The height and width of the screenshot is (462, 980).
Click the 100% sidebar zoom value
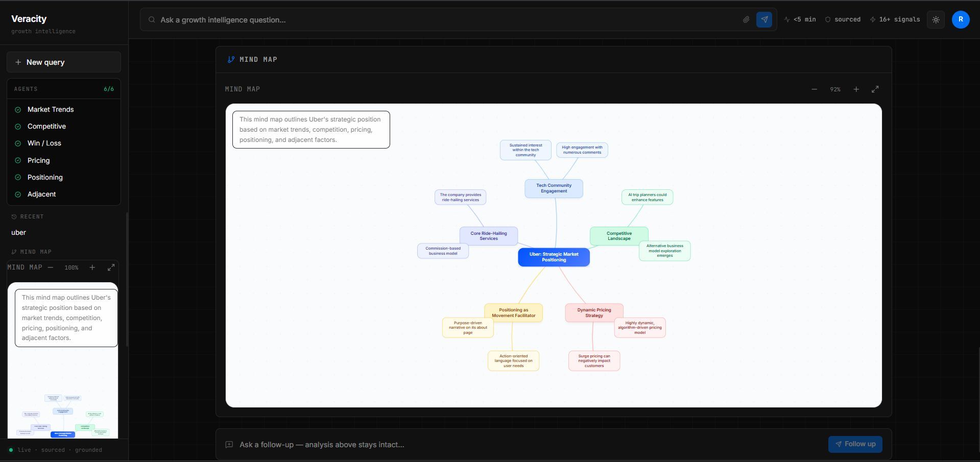[71, 268]
